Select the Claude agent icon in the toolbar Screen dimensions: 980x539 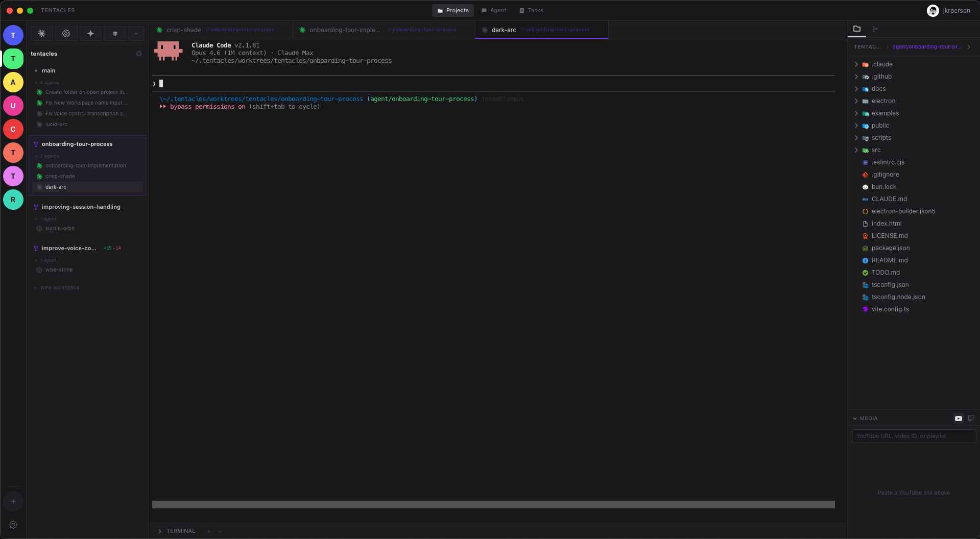coord(41,34)
